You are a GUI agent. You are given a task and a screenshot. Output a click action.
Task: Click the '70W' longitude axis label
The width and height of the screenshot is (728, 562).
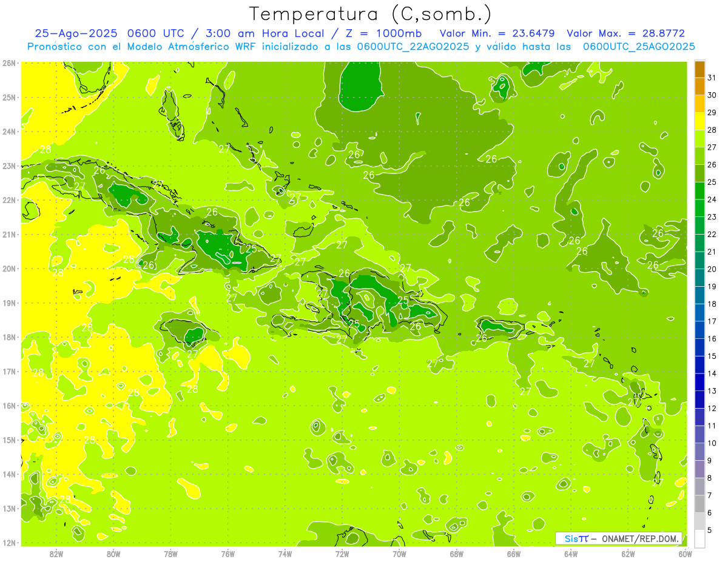coord(399,554)
